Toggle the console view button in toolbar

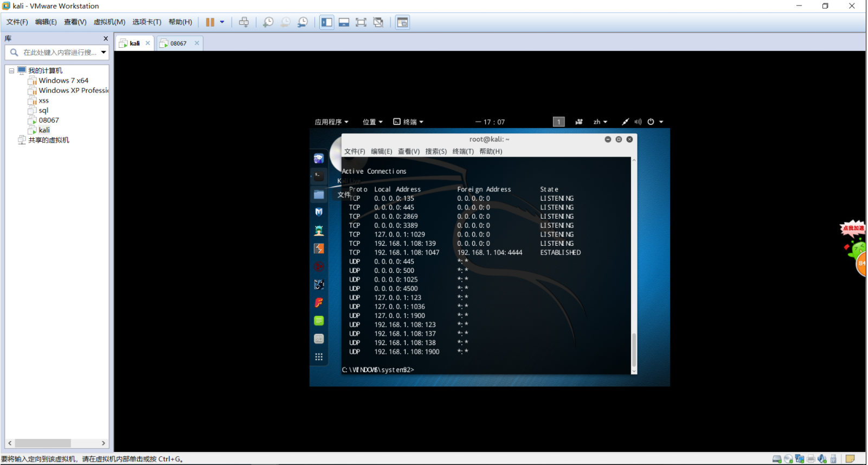click(402, 22)
